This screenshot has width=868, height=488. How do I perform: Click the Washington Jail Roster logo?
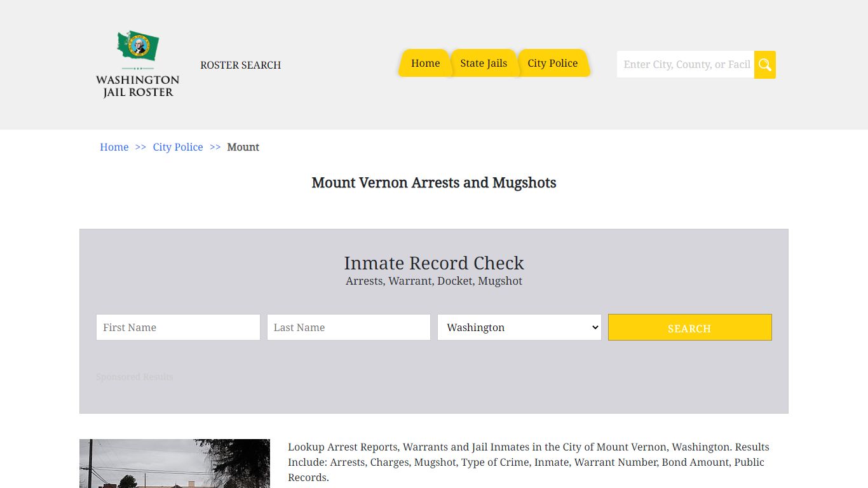tap(137, 64)
